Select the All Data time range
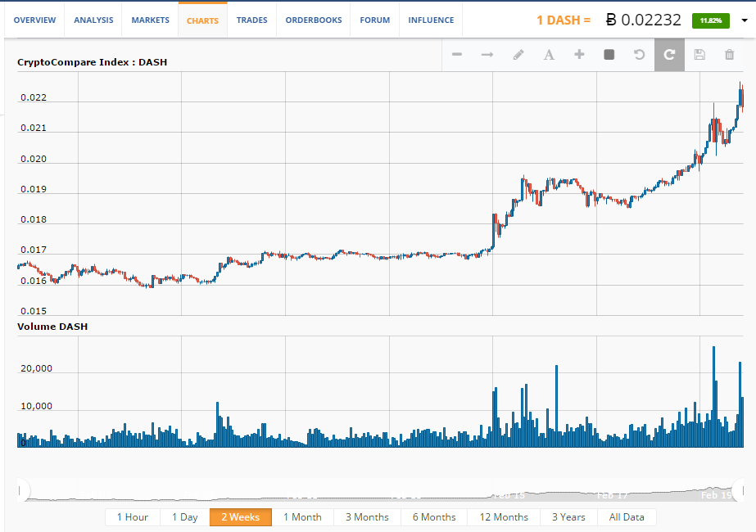756x532 pixels. (x=627, y=517)
